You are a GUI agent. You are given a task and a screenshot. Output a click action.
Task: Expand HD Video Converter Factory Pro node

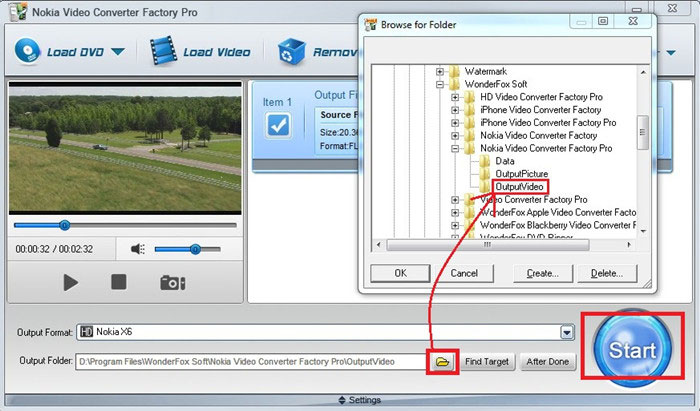[x=455, y=97]
